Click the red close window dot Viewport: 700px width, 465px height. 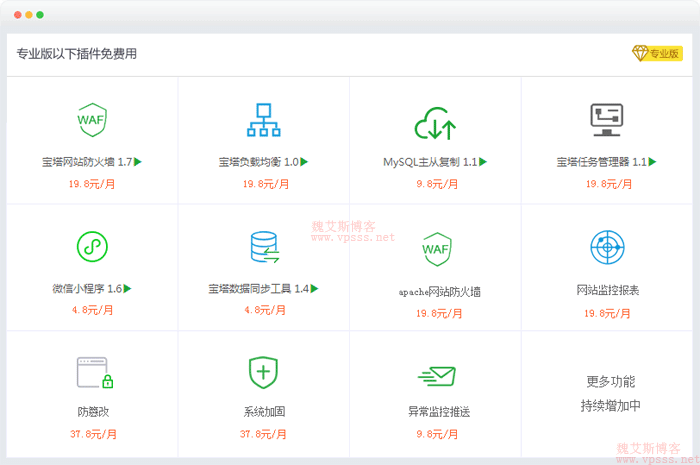[18, 15]
